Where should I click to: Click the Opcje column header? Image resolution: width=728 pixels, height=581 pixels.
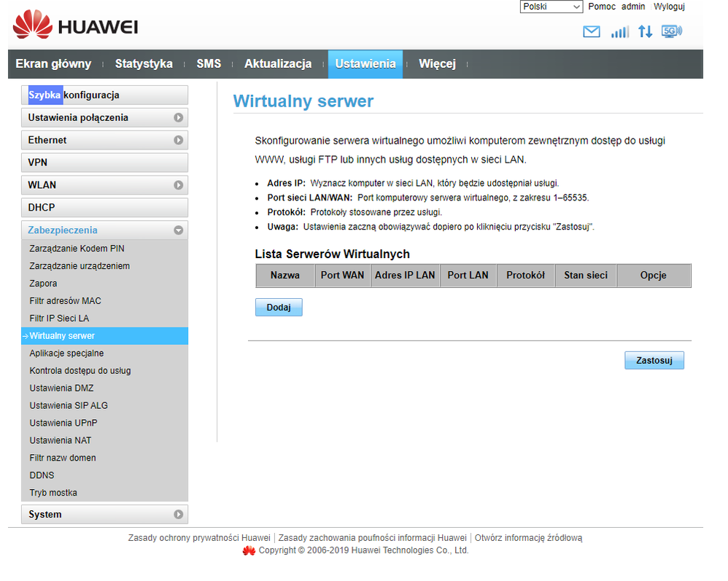654,275
